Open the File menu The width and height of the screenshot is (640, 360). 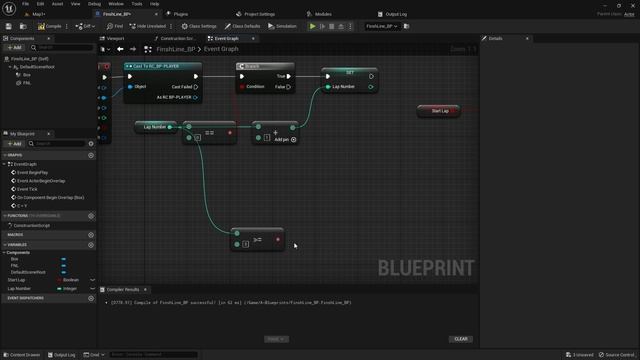[x=25, y=4]
